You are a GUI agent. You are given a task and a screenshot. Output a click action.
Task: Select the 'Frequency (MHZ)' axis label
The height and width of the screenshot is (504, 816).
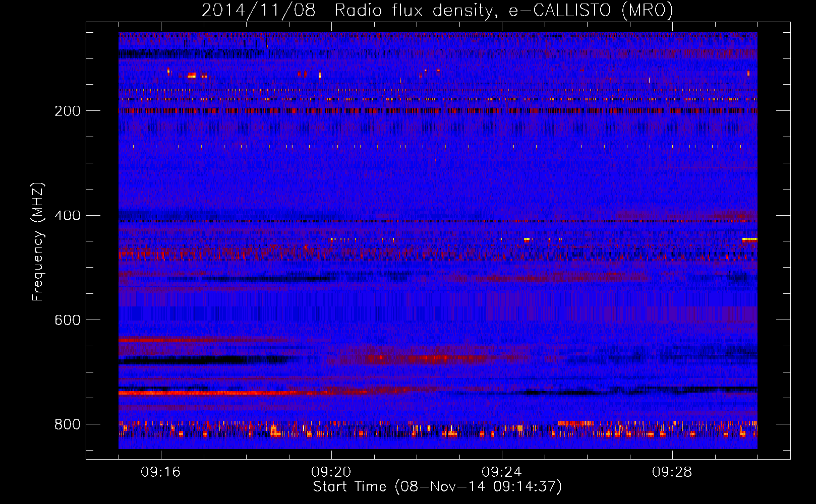click(x=38, y=241)
